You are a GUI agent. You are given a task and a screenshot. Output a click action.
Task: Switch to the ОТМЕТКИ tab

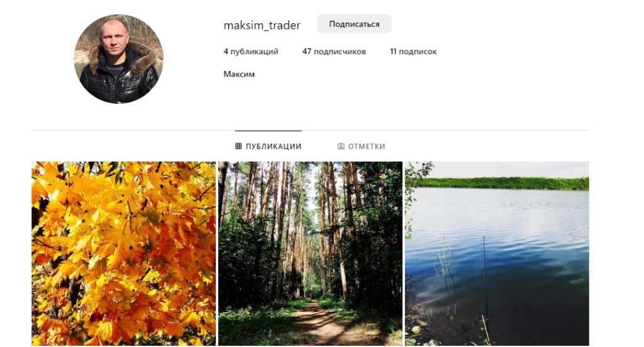(x=362, y=146)
